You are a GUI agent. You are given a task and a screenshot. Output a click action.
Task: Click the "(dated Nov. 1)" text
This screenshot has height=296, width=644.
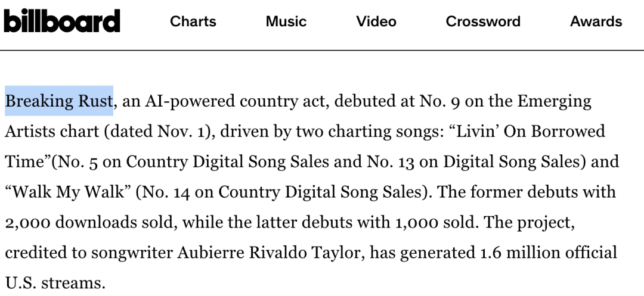pos(156,131)
